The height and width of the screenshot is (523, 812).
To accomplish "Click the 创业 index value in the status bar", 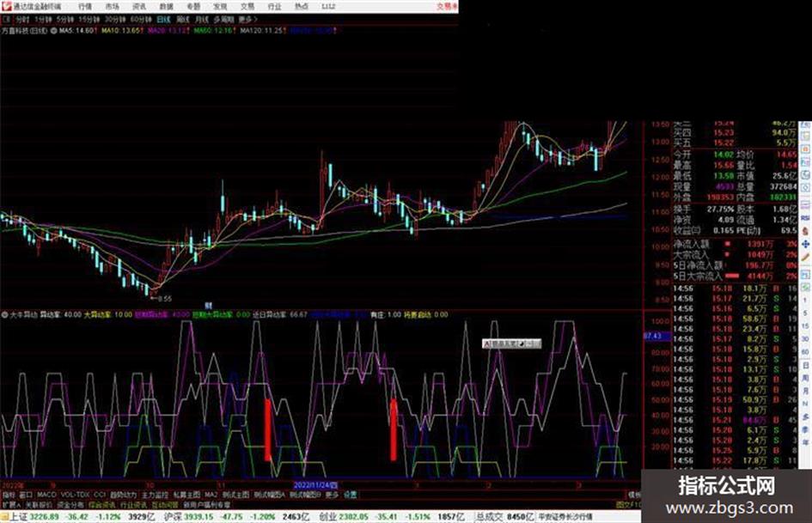I will (354, 517).
